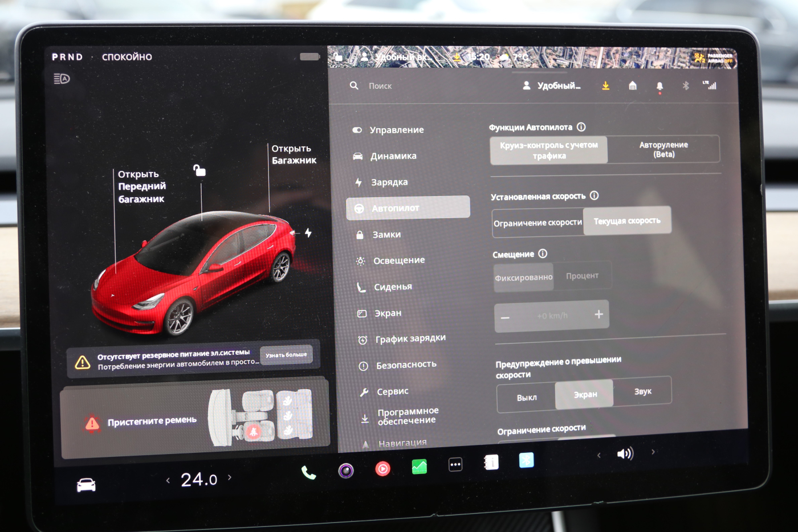The height and width of the screenshot is (532, 798).
Task: Click the right chevron beside the volume control
Action: (x=653, y=452)
